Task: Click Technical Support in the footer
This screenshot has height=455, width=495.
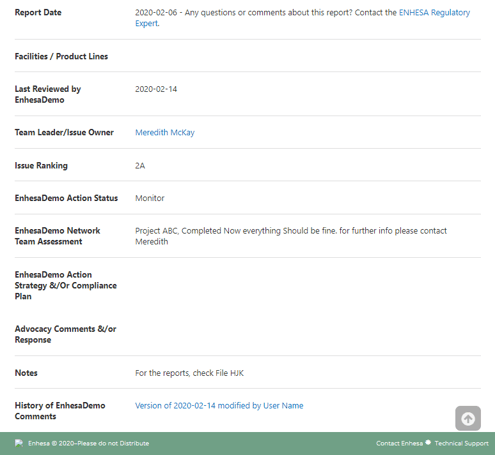Action: pyautogui.click(x=461, y=443)
